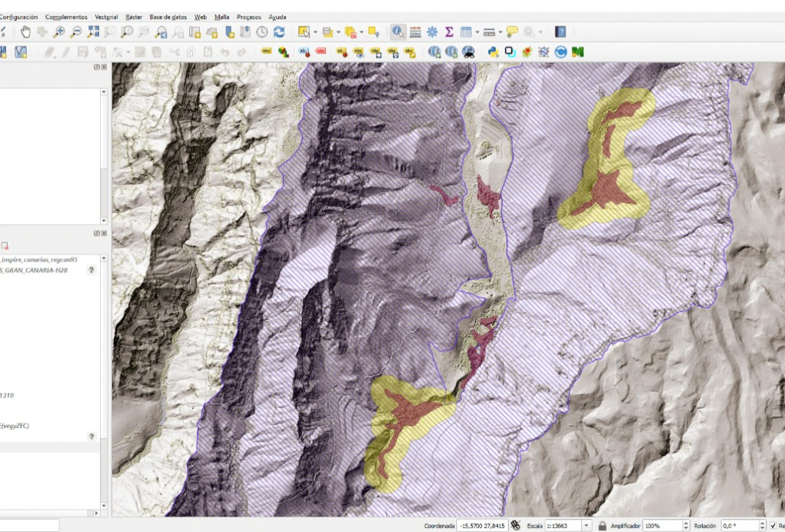This screenshot has height=532, width=785.
Task: Open the Statistical Summary sigma icon
Action: pyautogui.click(x=449, y=32)
